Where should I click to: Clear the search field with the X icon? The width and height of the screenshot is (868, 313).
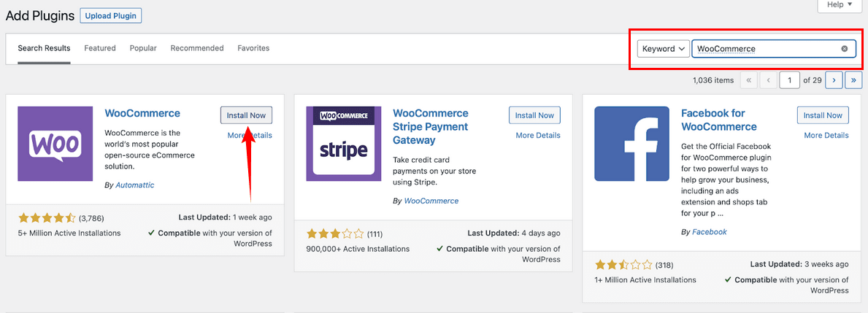point(845,49)
